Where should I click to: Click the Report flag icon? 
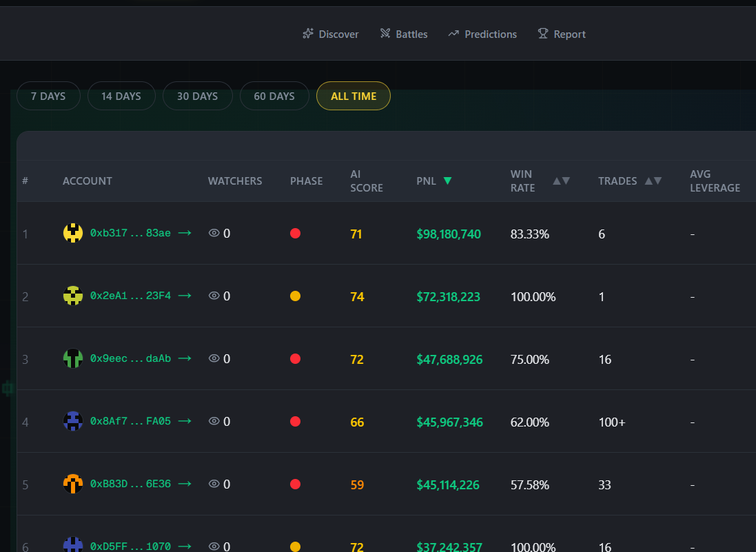point(542,33)
